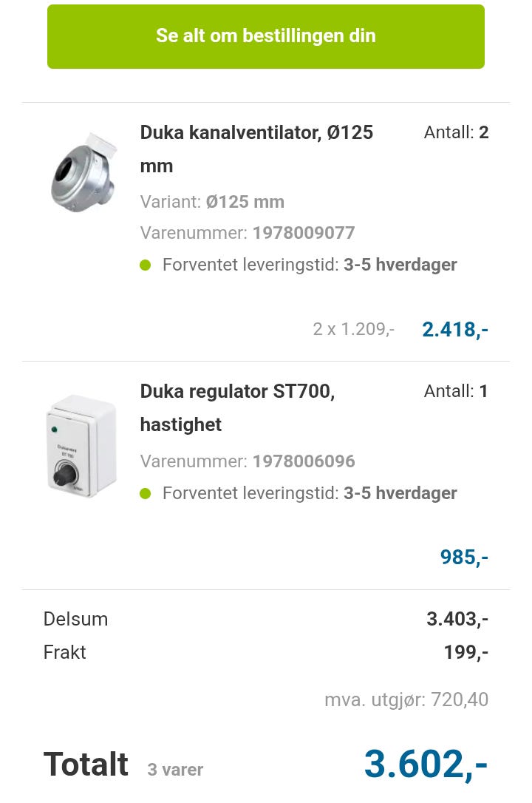
Task: Click the 985,- regulator price
Action: point(464,558)
